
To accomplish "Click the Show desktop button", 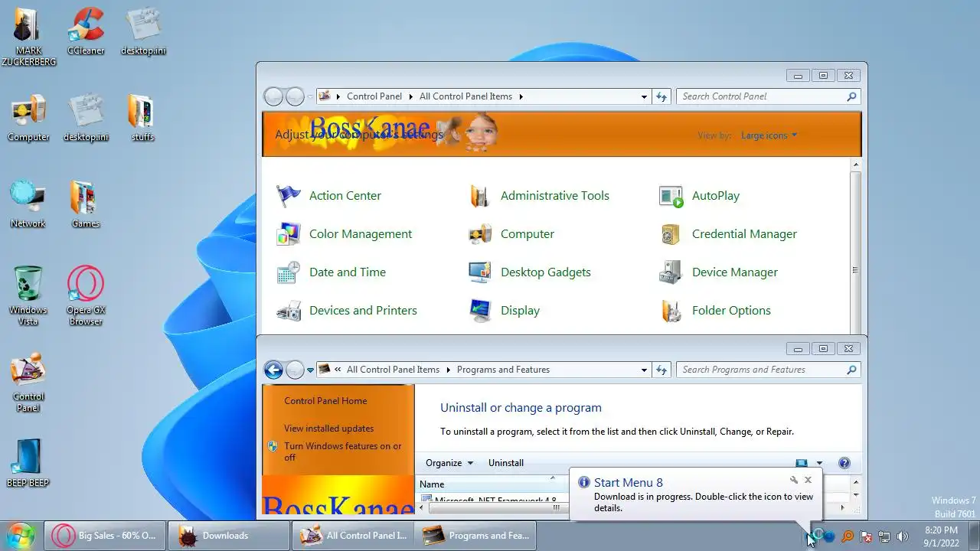I will [974, 536].
